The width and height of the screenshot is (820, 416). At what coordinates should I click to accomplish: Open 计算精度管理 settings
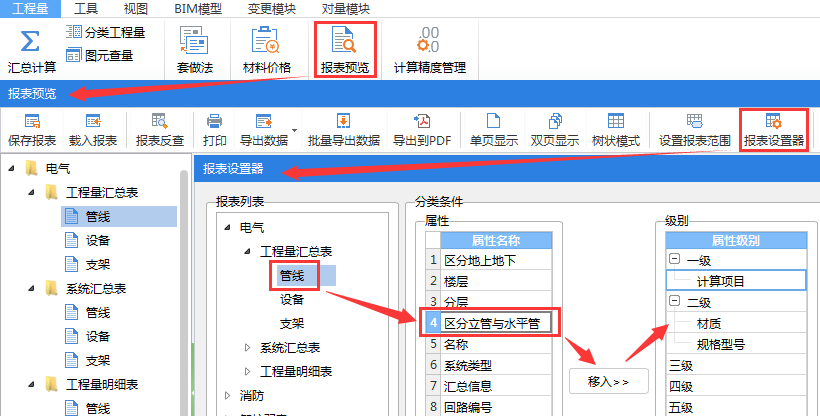[x=429, y=40]
